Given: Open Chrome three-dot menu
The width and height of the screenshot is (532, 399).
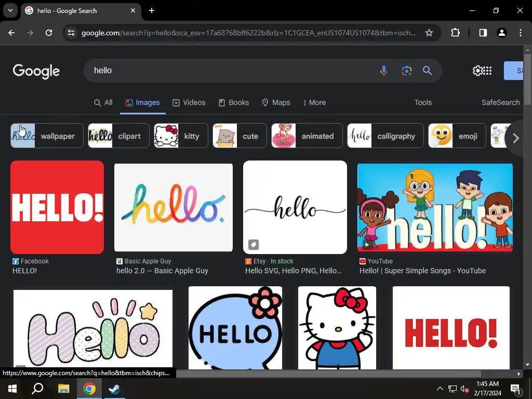Looking at the screenshot, I should [x=521, y=33].
